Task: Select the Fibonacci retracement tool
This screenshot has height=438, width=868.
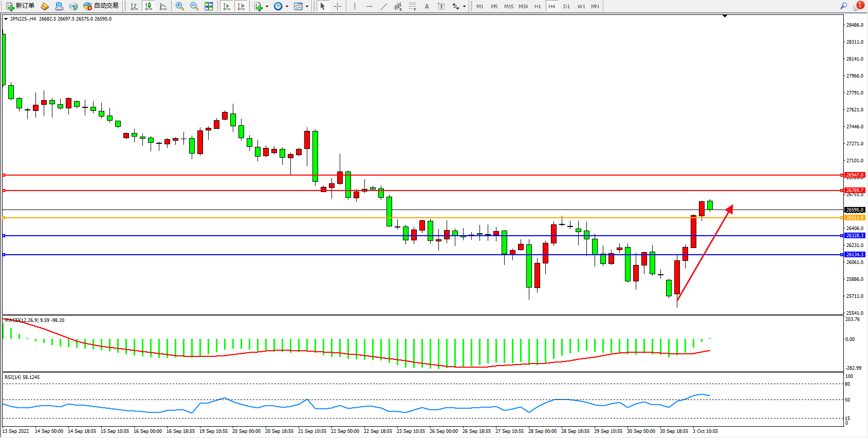Action: click(x=412, y=6)
